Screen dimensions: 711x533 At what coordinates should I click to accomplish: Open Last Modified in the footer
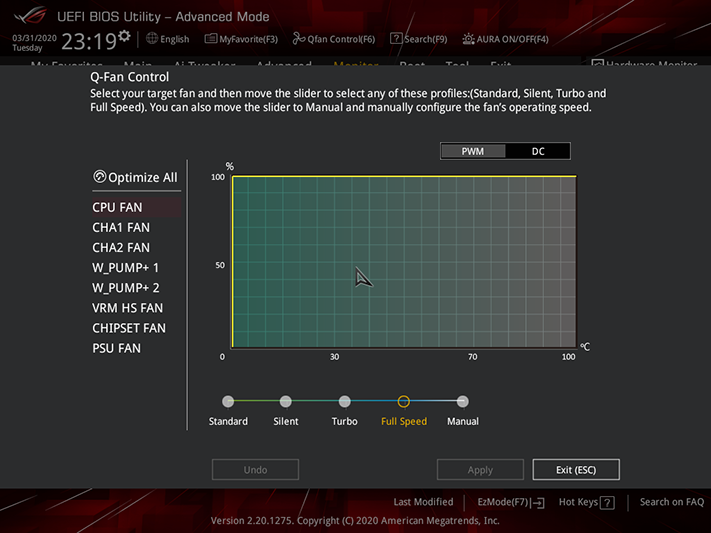(423, 502)
